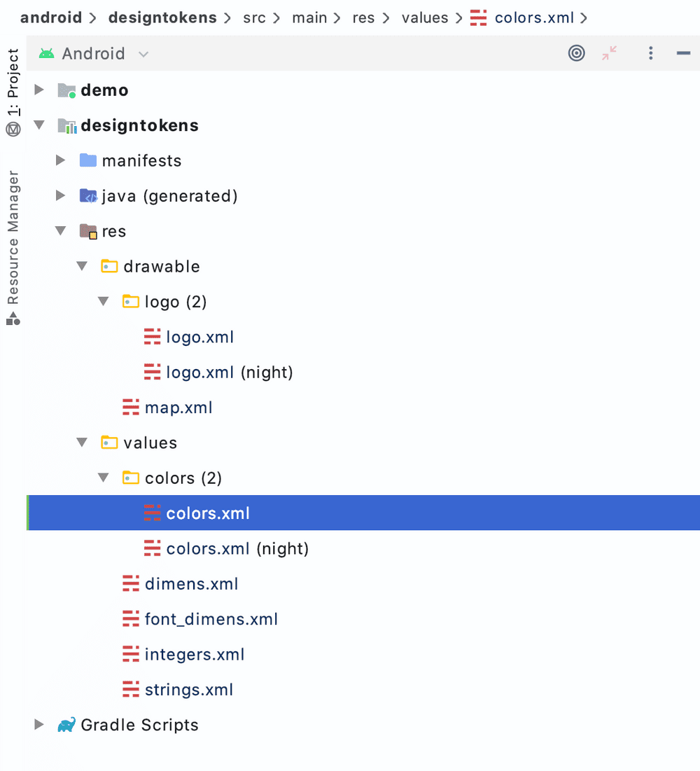This screenshot has width=700, height=771.
Task: Click the collapse all arrows icon
Action: coord(610,53)
